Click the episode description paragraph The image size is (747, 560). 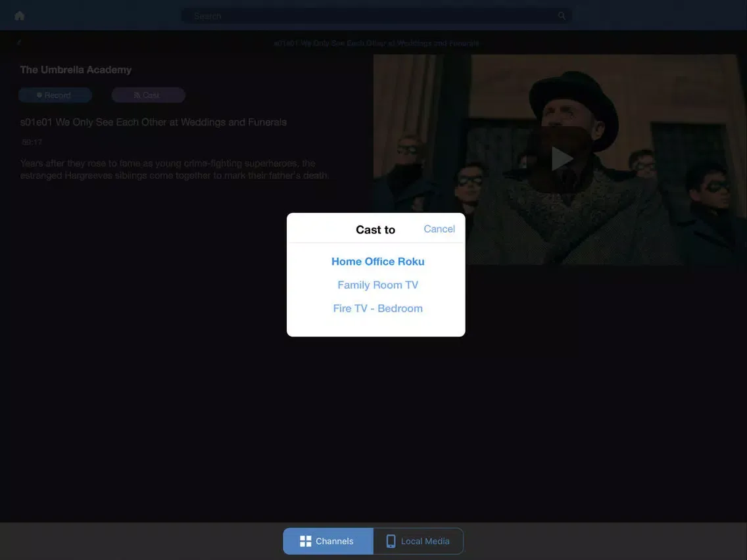click(174, 169)
